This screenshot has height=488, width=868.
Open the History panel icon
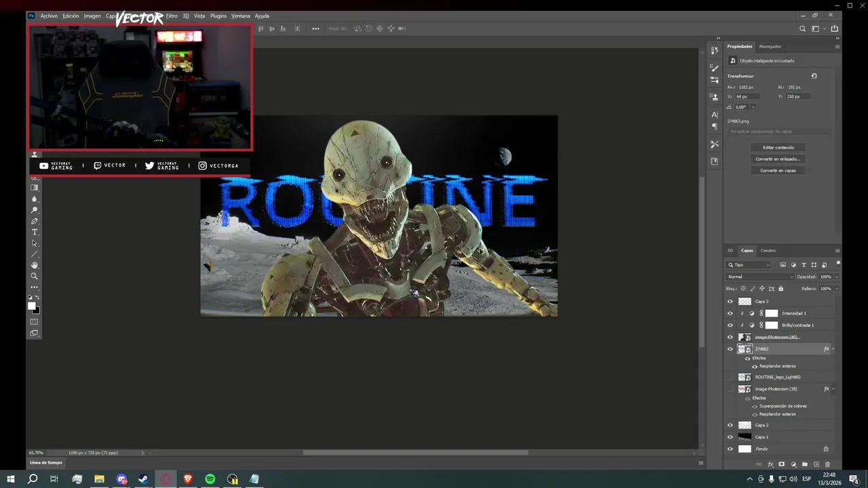coord(714,50)
